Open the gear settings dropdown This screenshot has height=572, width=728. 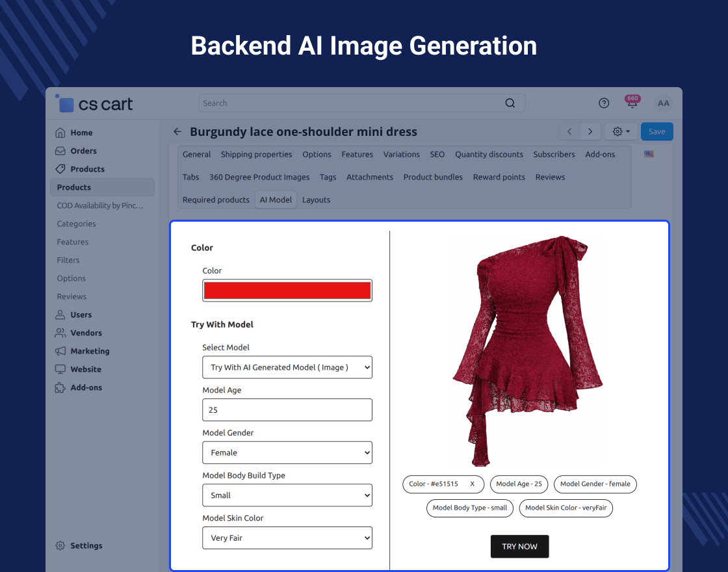(621, 132)
